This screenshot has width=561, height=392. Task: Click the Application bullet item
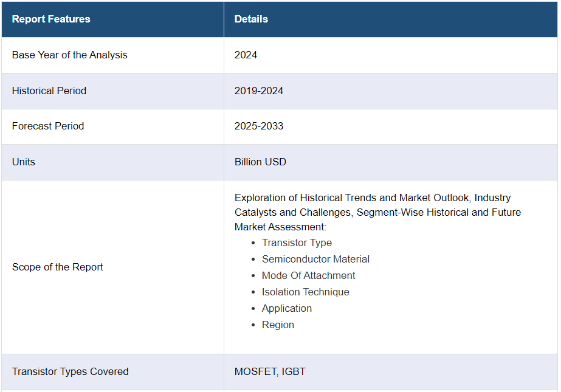tap(286, 309)
